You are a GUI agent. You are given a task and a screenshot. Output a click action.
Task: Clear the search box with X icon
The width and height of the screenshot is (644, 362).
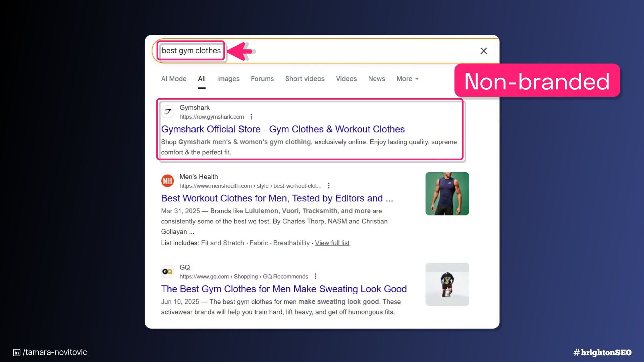[483, 51]
